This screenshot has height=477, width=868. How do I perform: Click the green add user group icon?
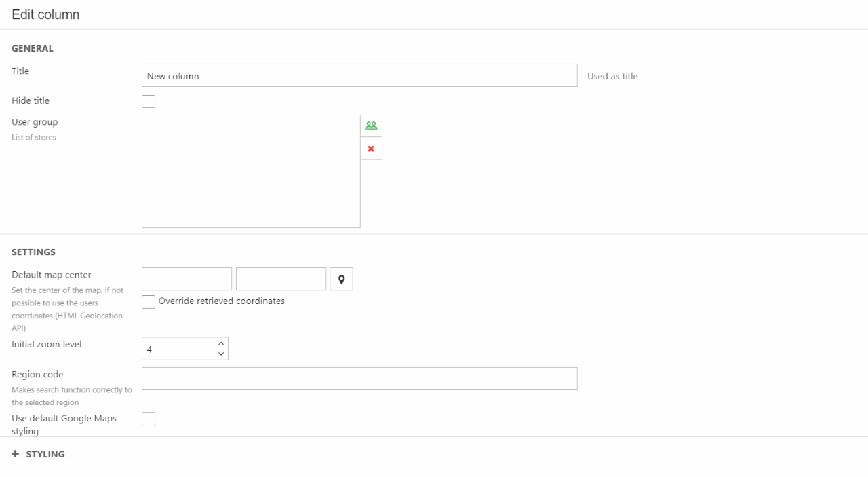371,126
